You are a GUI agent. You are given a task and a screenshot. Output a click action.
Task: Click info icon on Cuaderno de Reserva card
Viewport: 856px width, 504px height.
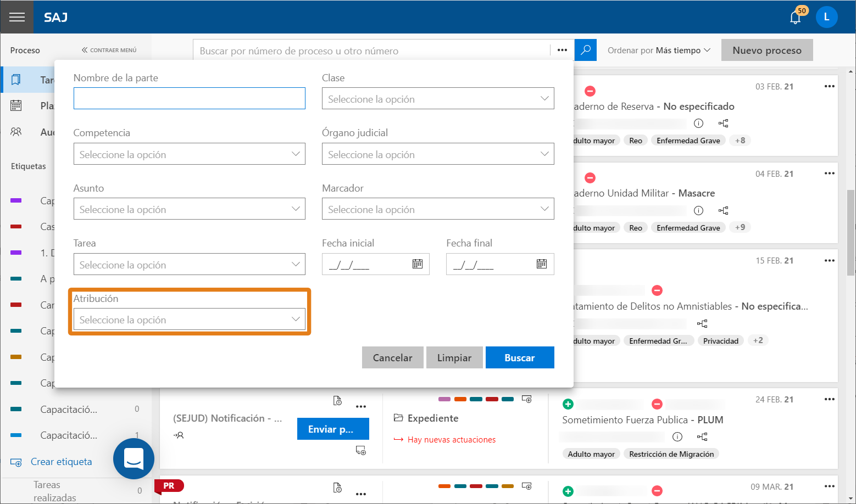tap(698, 123)
